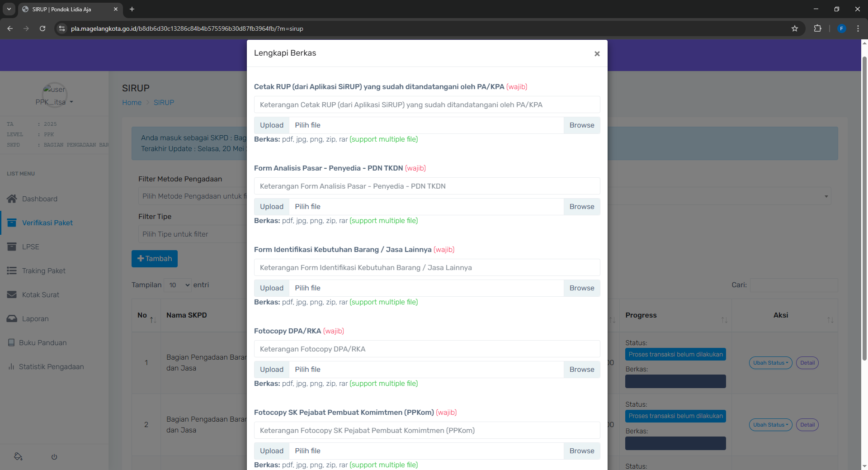Close the Lengkapi Berkas dialog
The width and height of the screenshot is (868, 470).
click(597, 54)
